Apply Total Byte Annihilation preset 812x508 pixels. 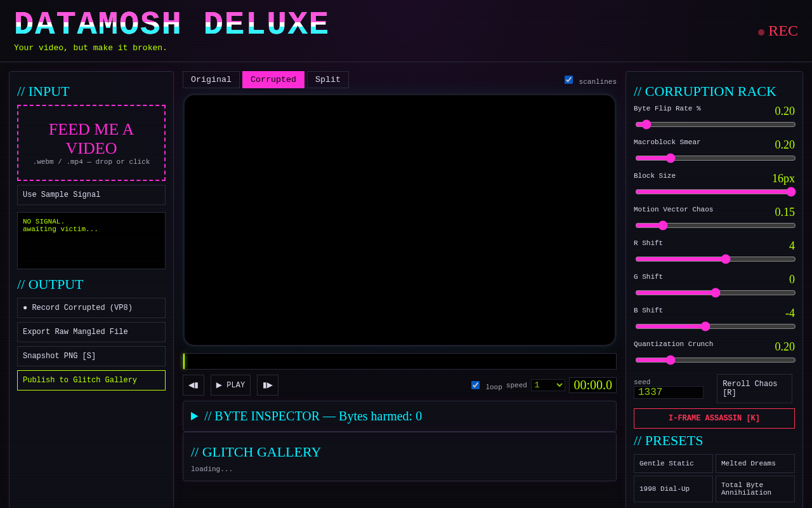755,489
